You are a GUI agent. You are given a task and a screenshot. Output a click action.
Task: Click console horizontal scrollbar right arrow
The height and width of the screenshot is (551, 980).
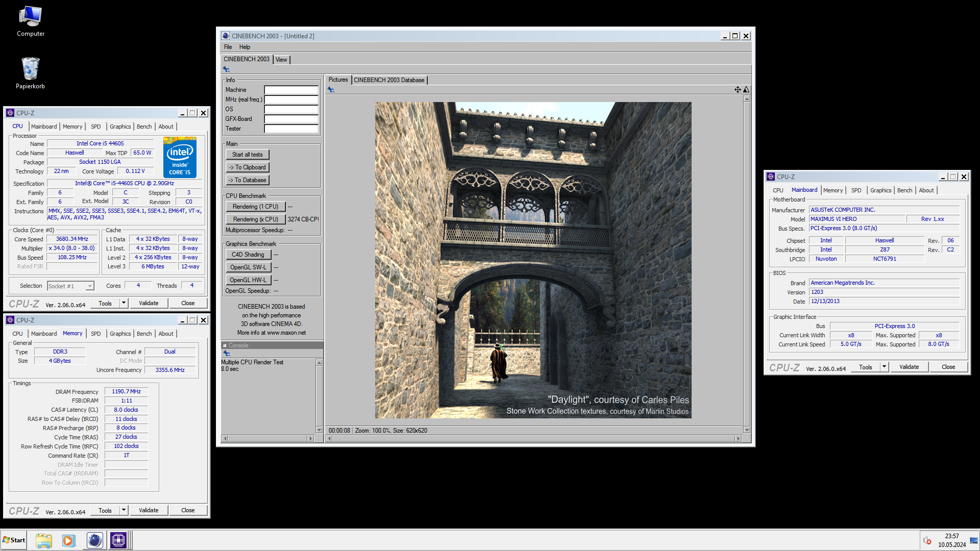[310, 438]
